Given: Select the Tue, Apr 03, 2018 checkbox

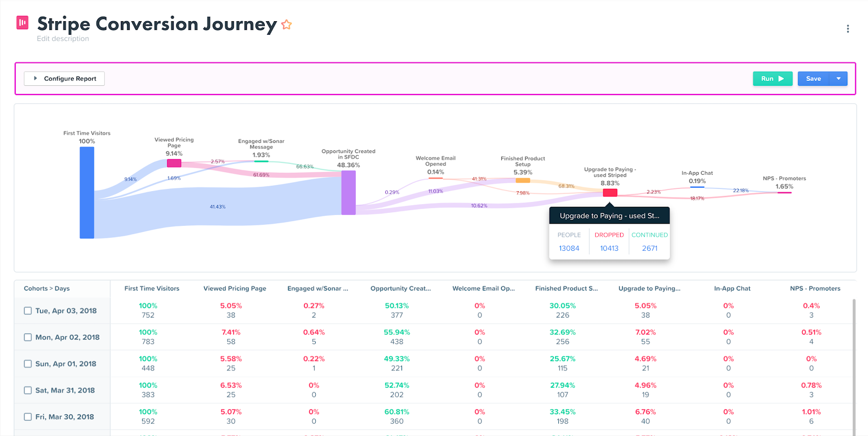Looking at the screenshot, I should tap(28, 311).
